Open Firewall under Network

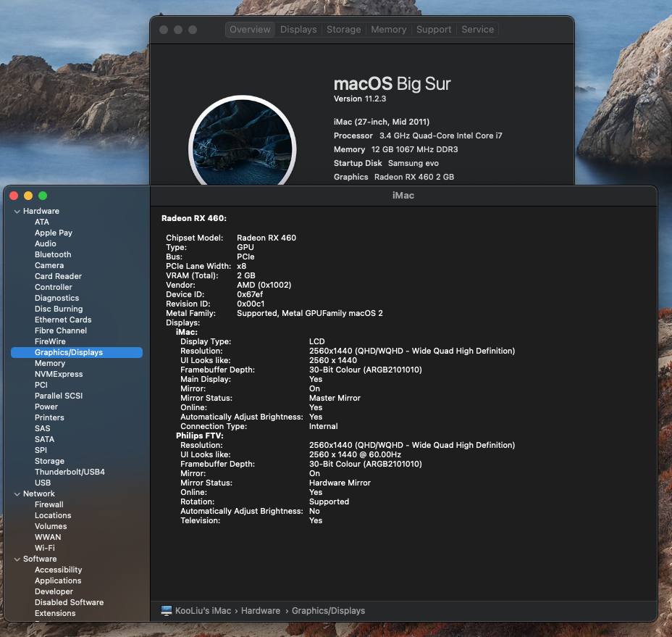pos(49,505)
